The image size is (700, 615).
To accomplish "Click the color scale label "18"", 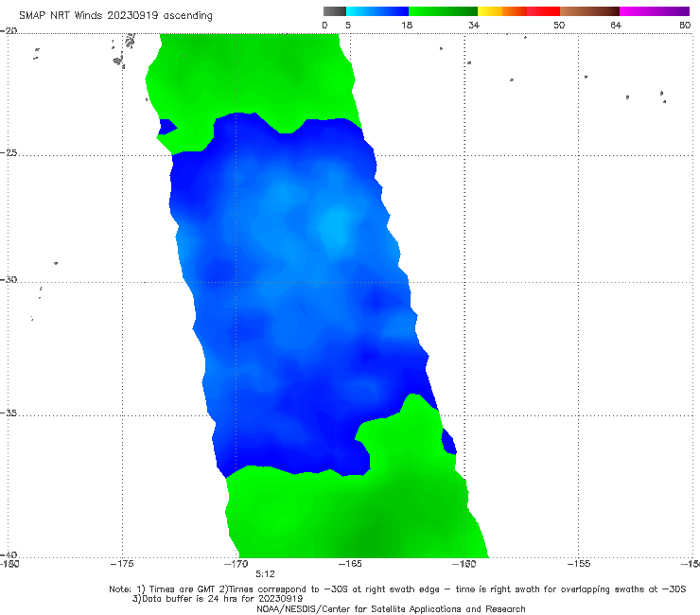I will (407, 26).
